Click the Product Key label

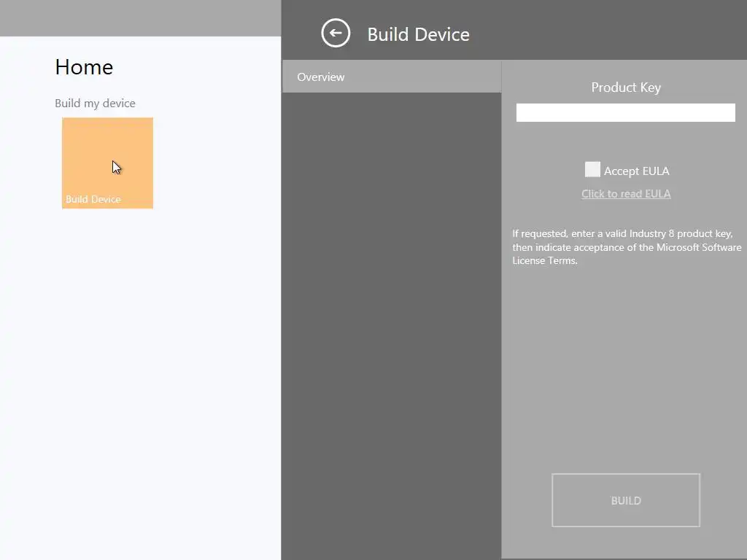point(625,87)
